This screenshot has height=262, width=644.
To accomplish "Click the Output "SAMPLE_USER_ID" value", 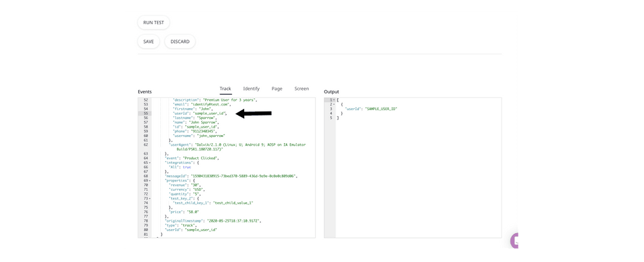I will tap(382, 109).
